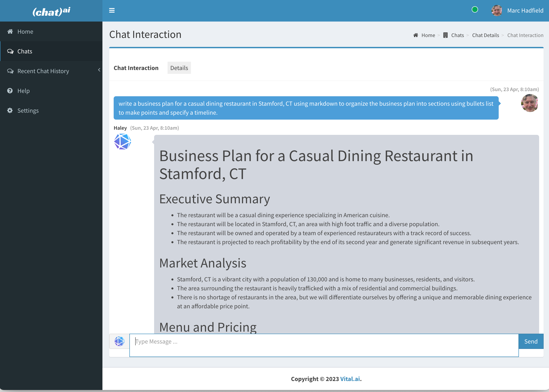549x392 pixels.
Task: Select the Home navigation icon
Action: point(10,31)
